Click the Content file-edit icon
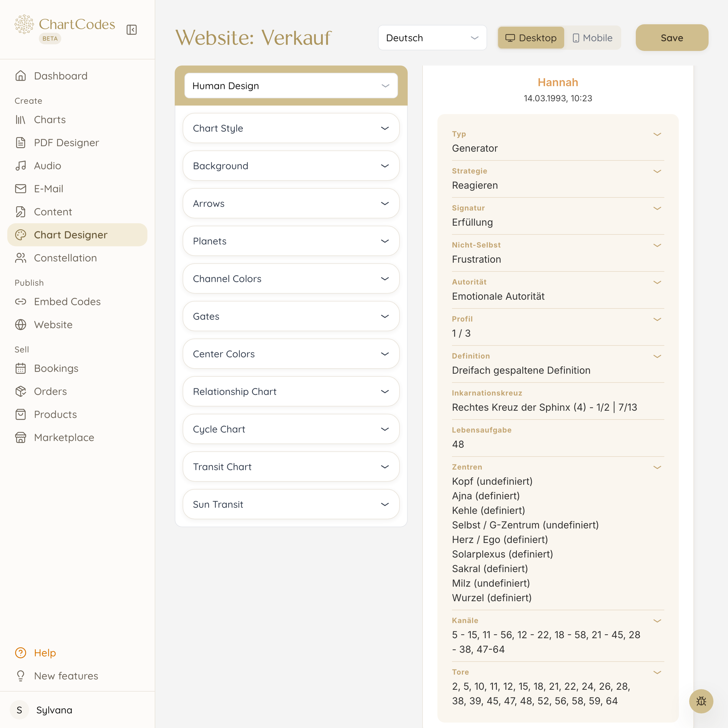728x728 pixels. coord(21,212)
